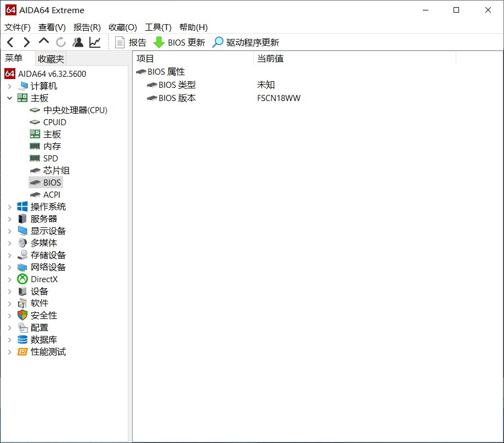Image resolution: width=504 pixels, height=443 pixels.
Task: Select AIDA64 v6.32.5600 root node
Action: [52, 74]
